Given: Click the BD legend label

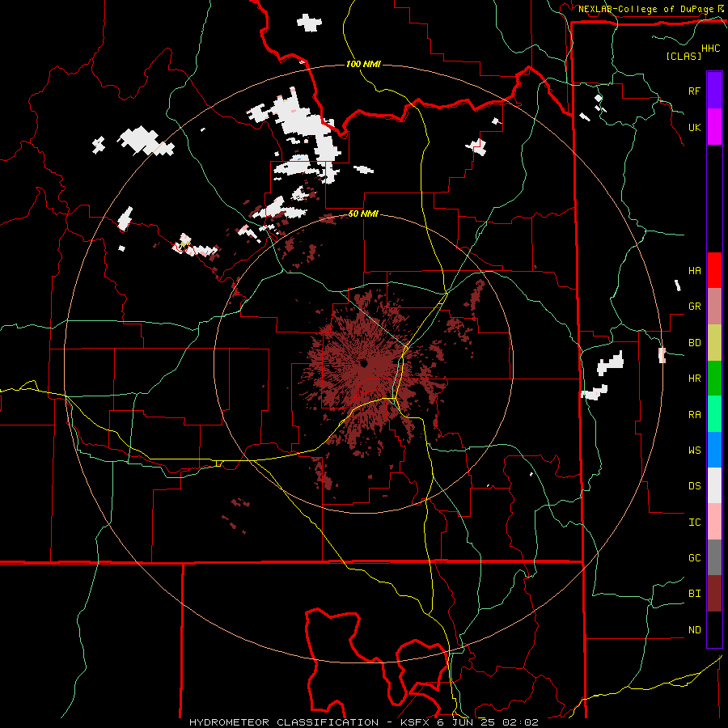Looking at the screenshot, I should (694, 343).
